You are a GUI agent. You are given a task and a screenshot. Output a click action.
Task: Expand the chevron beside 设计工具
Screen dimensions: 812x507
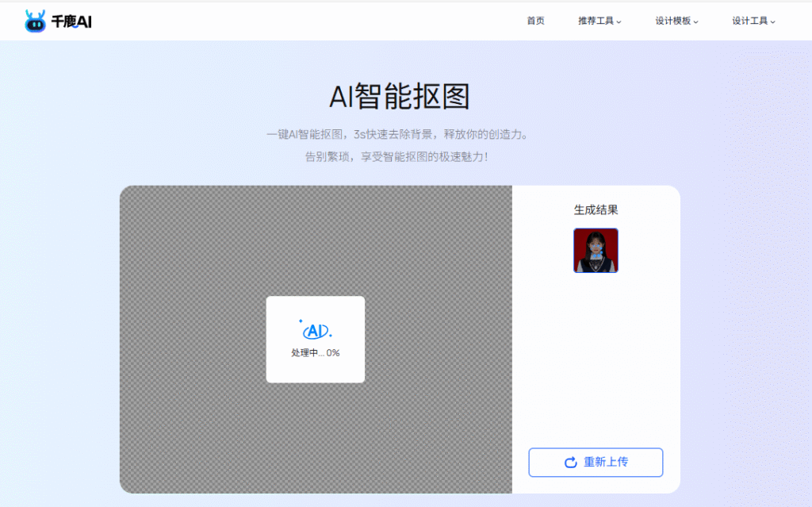(x=772, y=21)
